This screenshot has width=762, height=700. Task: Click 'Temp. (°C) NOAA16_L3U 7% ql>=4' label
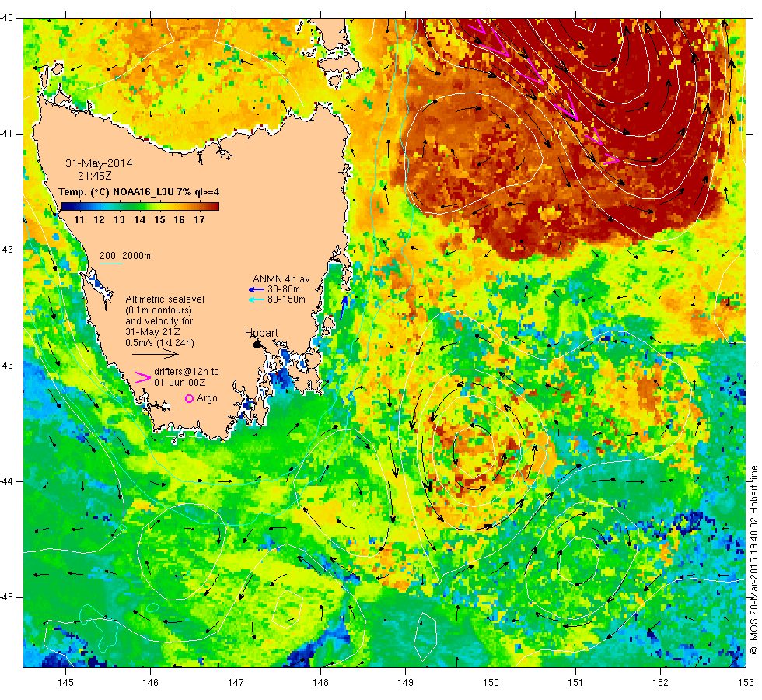point(139,192)
